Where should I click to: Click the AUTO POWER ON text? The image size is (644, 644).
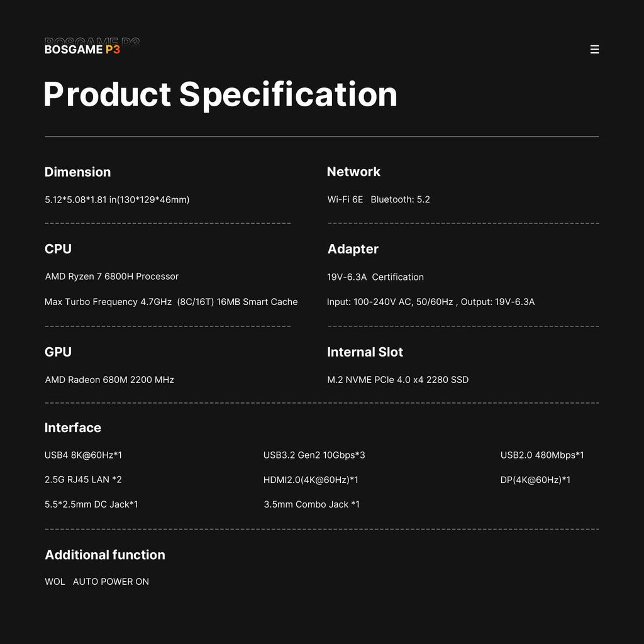click(111, 582)
